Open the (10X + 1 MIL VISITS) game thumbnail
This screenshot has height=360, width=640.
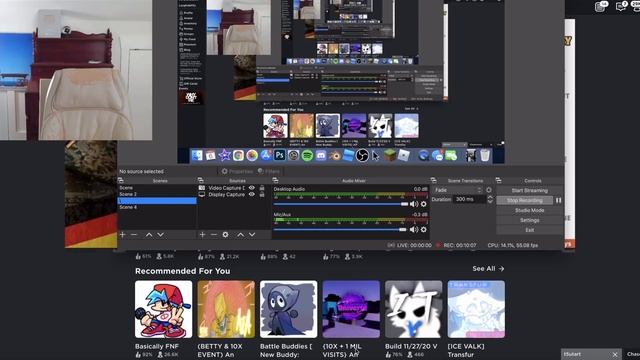coord(351,309)
